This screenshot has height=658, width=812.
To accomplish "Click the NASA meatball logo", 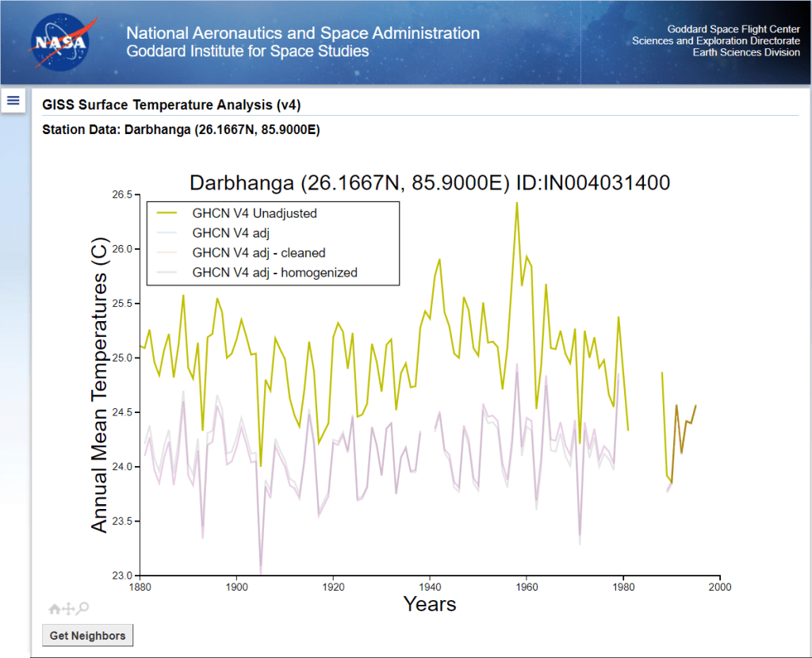I will coord(63,43).
